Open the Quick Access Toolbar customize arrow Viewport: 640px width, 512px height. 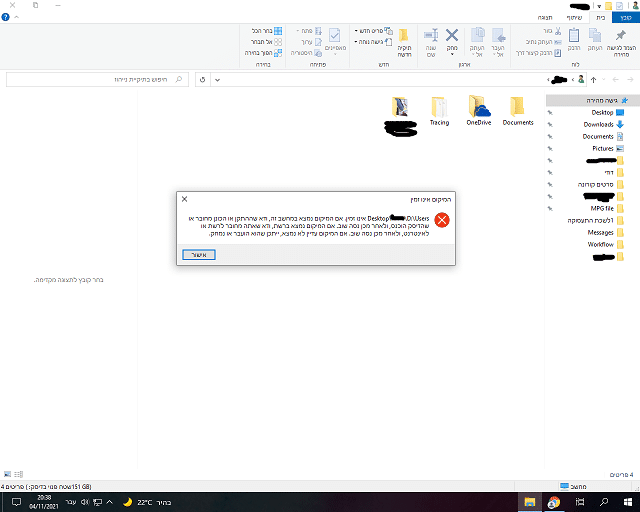click(599, 6)
